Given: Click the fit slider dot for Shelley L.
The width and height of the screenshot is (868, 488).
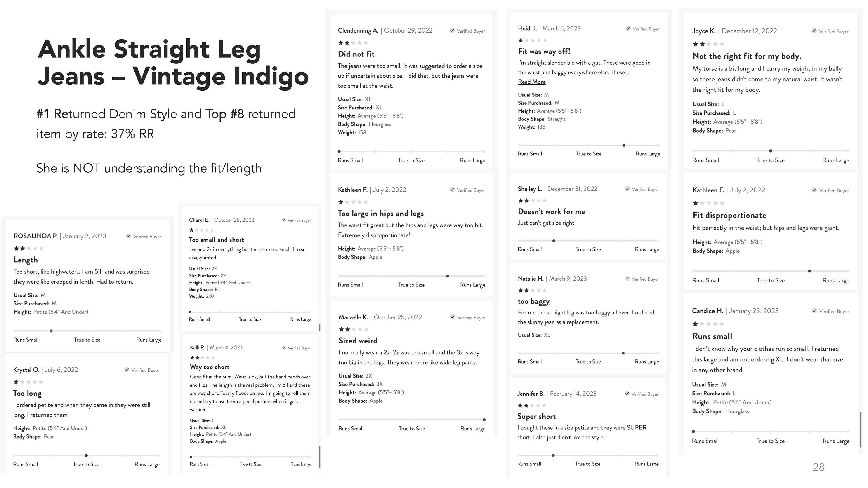Looking at the screenshot, I should pos(554,241).
